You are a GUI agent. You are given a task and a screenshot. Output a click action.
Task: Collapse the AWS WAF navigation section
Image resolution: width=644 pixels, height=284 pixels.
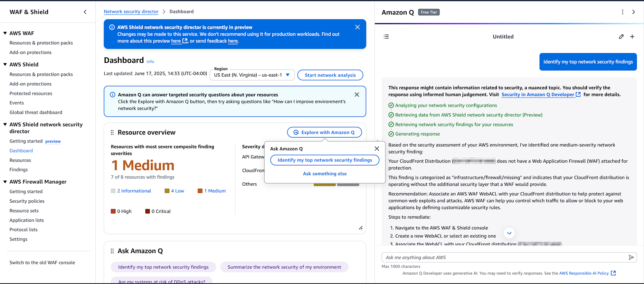click(5, 33)
